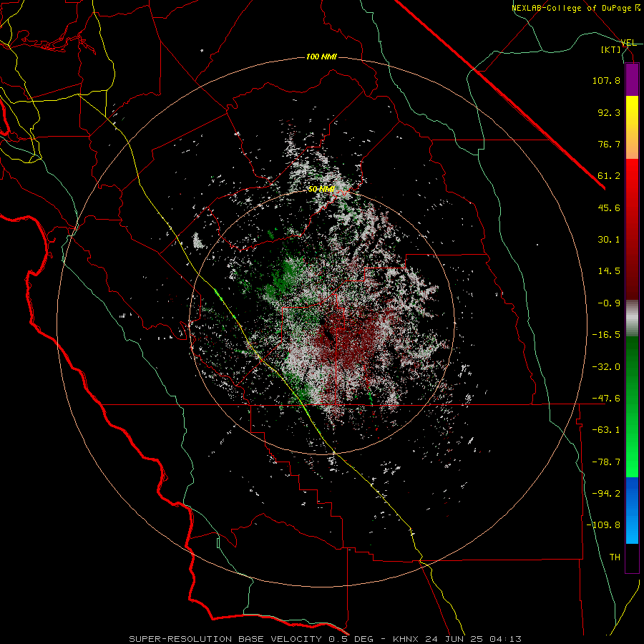Click the -32.0 velocity scale value
This screenshot has width=644, height=644.
[606, 367]
